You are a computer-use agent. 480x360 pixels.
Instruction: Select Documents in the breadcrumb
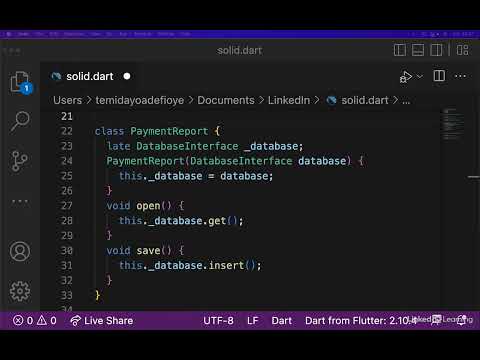pyautogui.click(x=226, y=100)
